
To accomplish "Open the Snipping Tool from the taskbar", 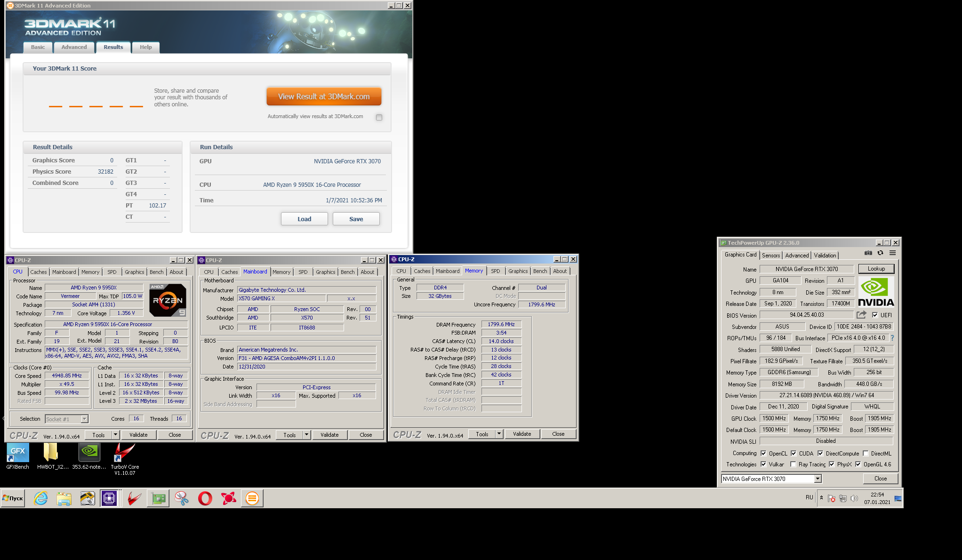I will coord(182,498).
